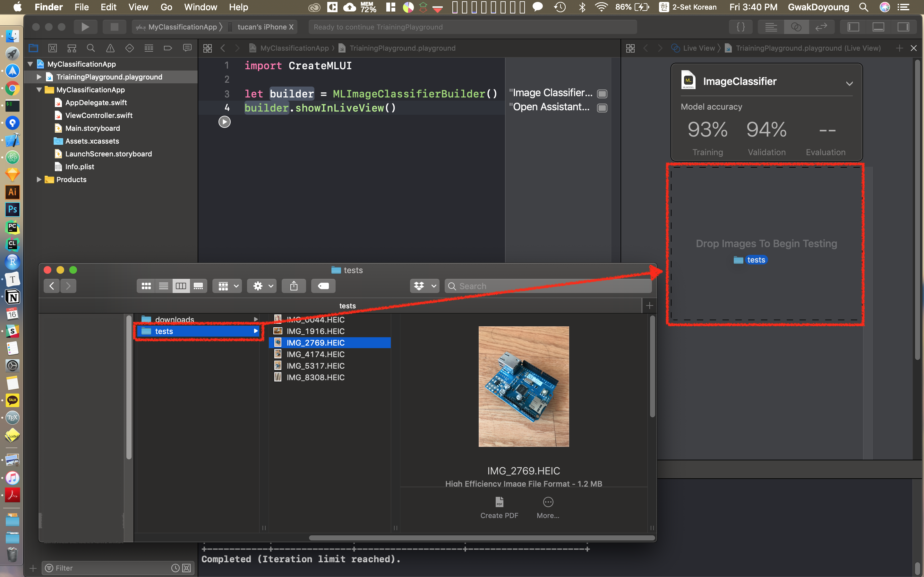Toggle the right inspector panel in Xcode
The image size is (924, 577).
(904, 27)
